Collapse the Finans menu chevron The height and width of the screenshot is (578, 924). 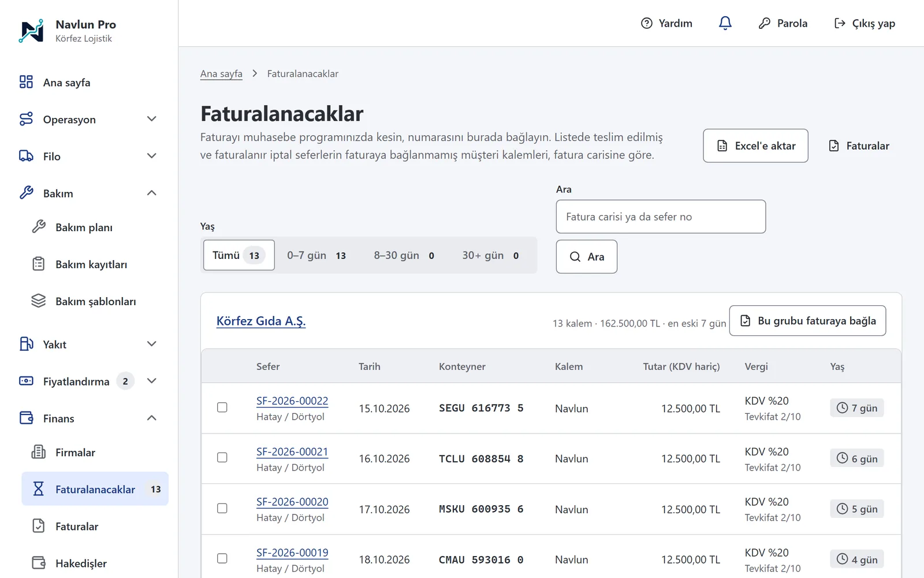tap(152, 418)
